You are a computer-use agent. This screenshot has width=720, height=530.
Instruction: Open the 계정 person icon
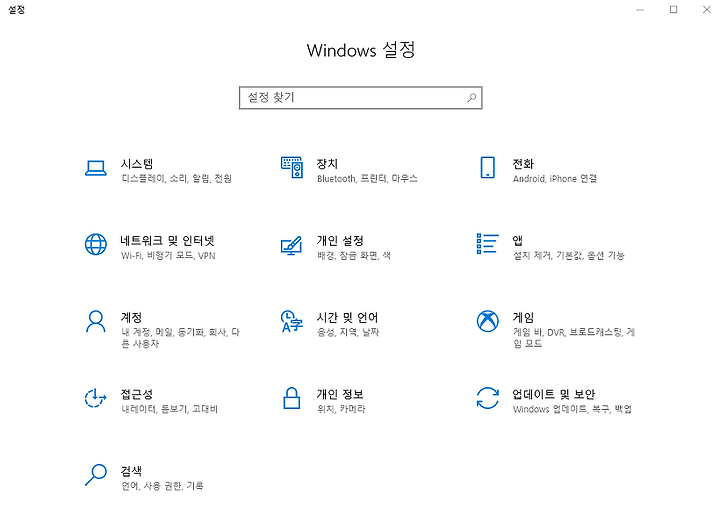(96, 321)
